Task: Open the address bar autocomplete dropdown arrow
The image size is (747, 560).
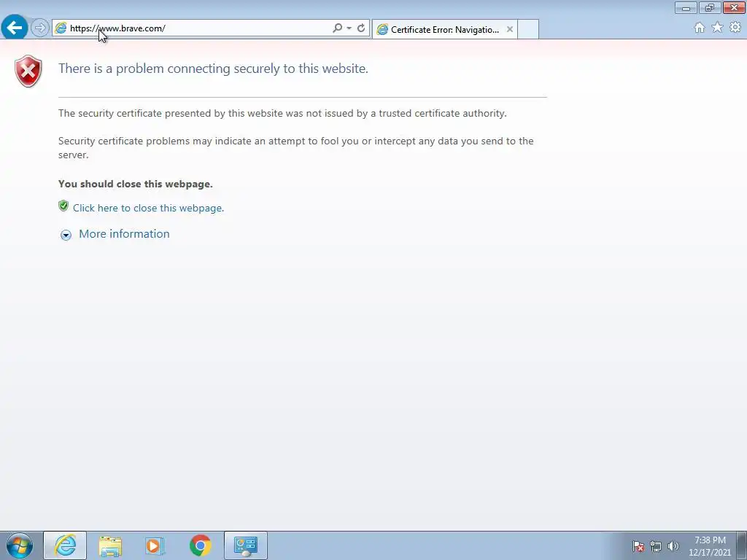Action: click(x=349, y=28)
